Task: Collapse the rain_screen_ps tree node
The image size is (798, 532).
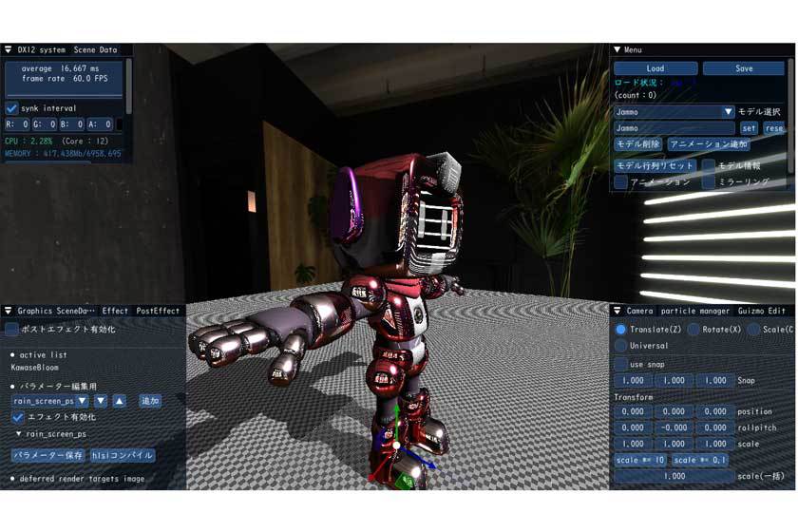Action: (18, 433)
